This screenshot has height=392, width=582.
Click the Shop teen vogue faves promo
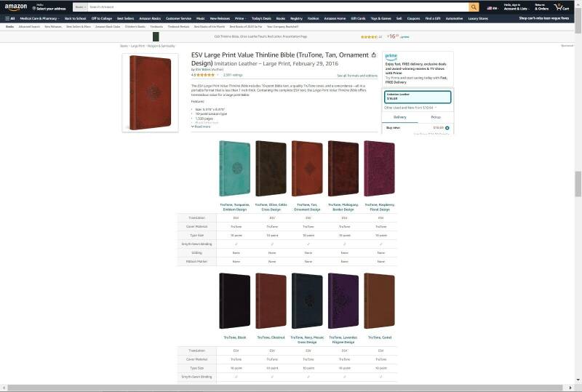click(543, 18)
